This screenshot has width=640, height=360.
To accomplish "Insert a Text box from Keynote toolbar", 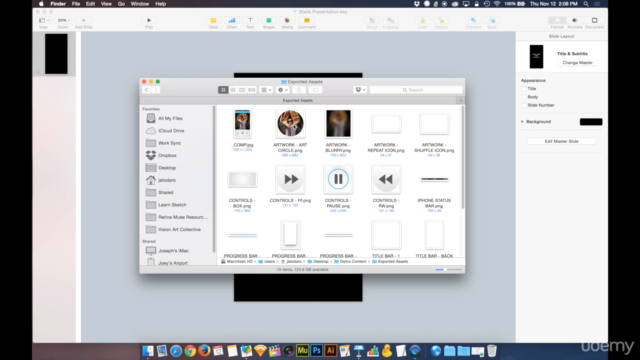I will (250, 23).
